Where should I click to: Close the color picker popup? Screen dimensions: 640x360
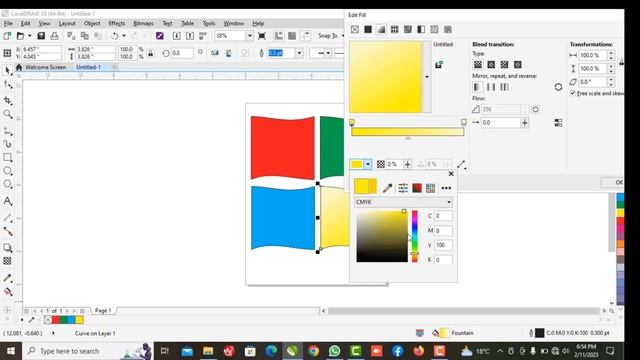(451, 173)
